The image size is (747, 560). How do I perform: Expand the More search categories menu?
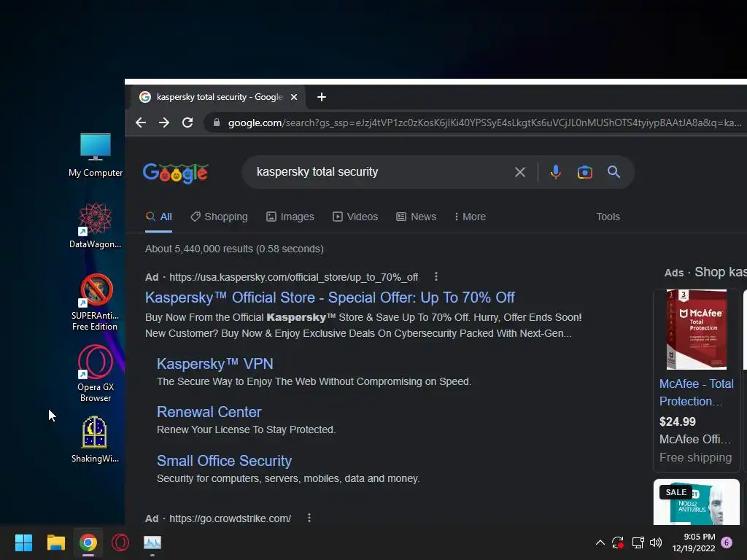471,217
